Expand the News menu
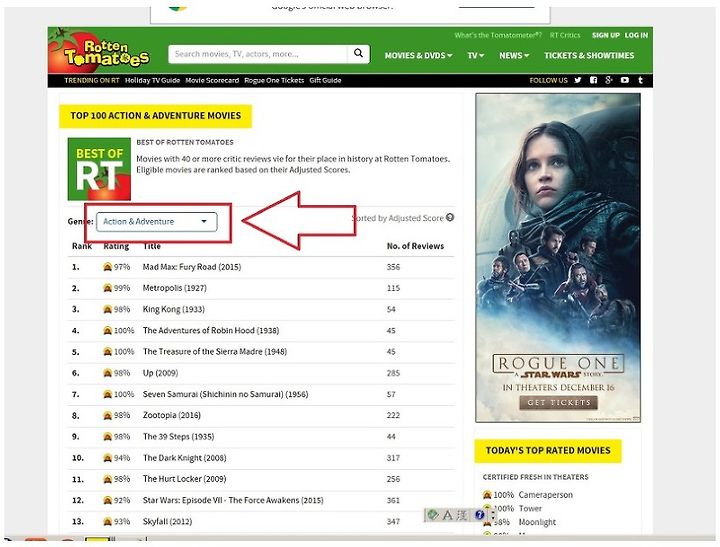Image resolution: width=720 pixels, height=547 pixels. click(514, 55)
